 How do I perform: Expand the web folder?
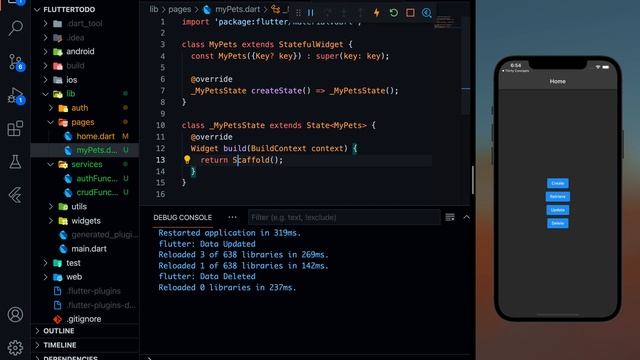pyautogui.click(x=45, y=277)
